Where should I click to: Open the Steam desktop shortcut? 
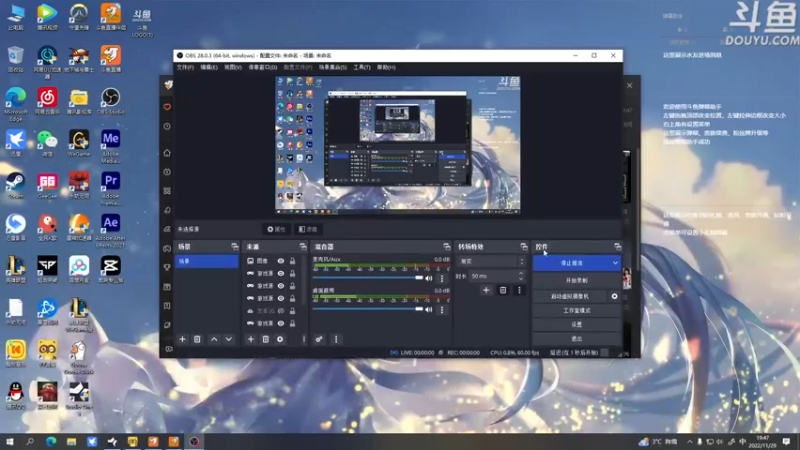tap(16, 186)
